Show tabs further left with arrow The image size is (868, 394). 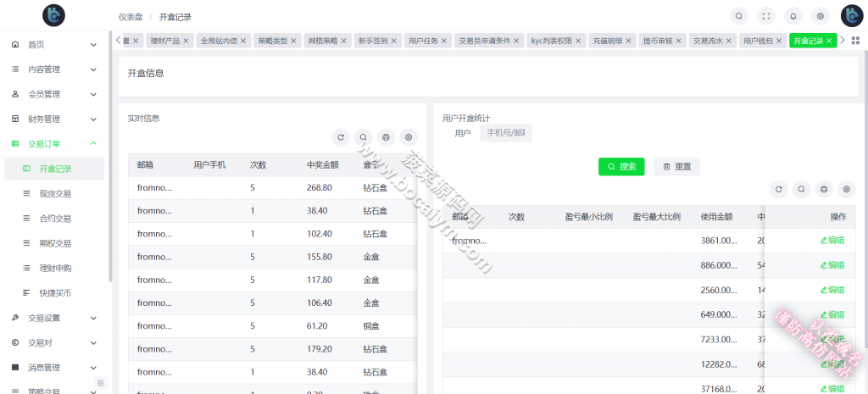click(119, 41)
